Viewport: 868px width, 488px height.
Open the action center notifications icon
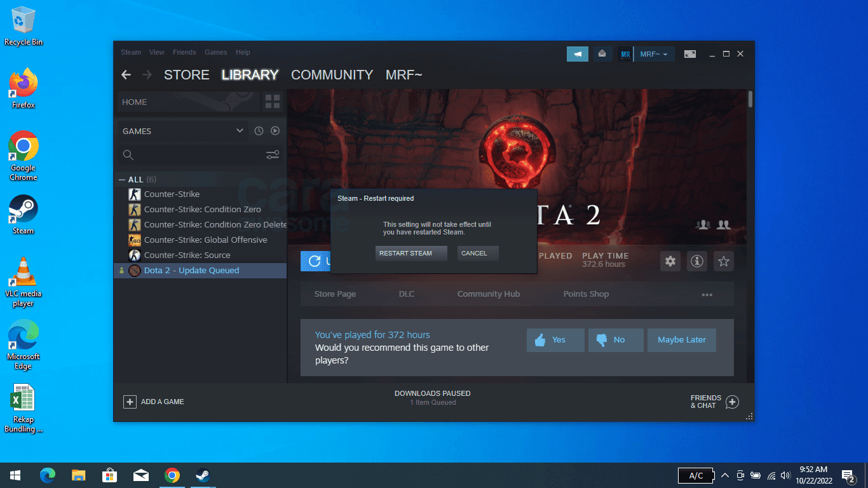[848, 475]
